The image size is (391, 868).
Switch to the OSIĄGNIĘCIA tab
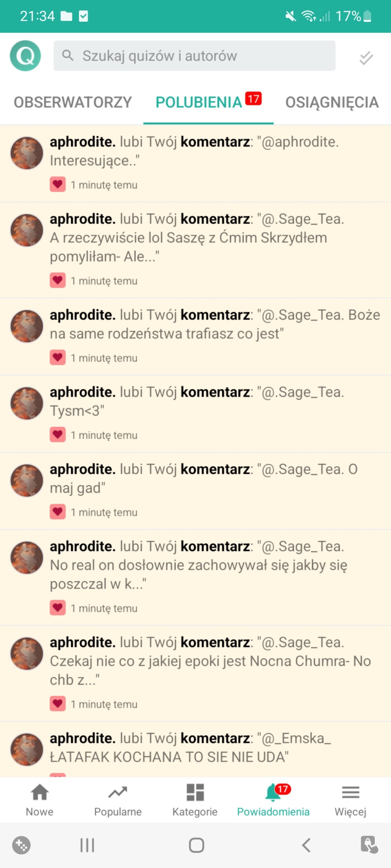click(x=332, y=102)
